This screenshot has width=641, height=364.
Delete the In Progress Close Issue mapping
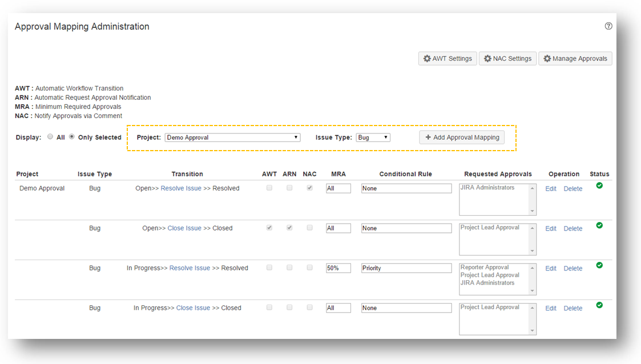pos(573,309)
